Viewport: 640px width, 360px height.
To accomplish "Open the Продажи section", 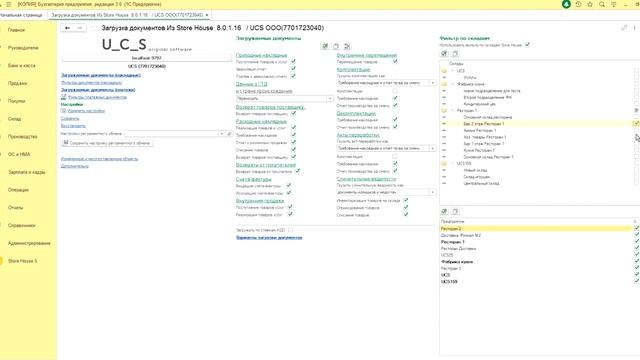I will [x=17, y=83].
